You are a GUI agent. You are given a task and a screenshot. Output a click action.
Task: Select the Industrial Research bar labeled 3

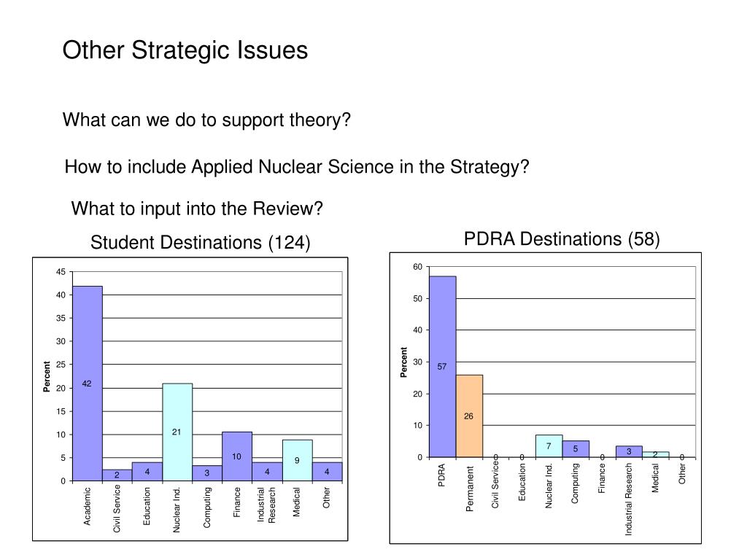(x=629, y=452)
